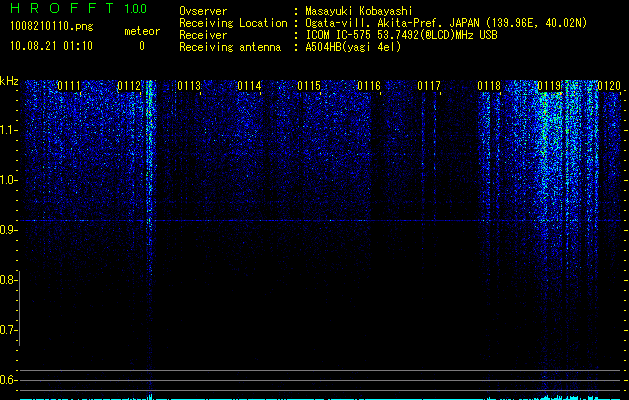The width and height of the screenshot is (629, 400).
Task: Click the kHz axis unit label
Action: coord(9,81)
